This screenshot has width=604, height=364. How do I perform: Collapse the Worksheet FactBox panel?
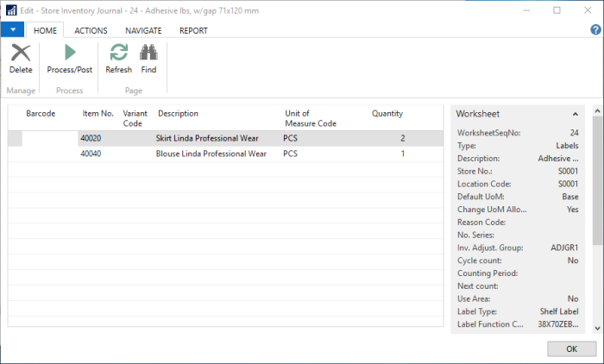click(x=576, y=114)
